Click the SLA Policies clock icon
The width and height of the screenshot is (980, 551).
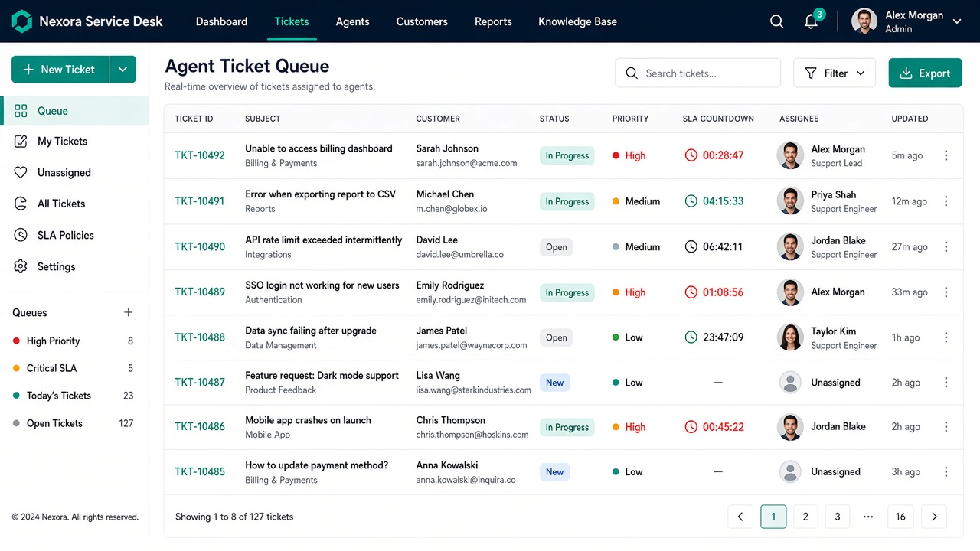tap(21, 235)
